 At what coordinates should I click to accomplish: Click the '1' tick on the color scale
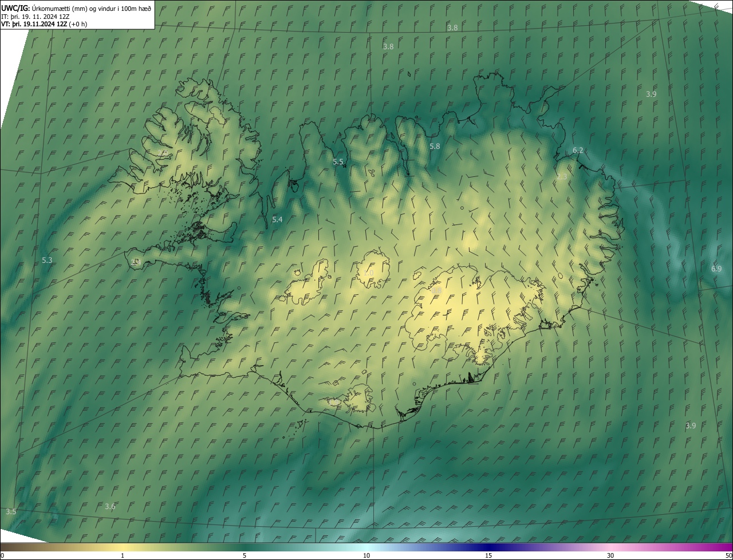pyautogui.click(x=123, y=555)
